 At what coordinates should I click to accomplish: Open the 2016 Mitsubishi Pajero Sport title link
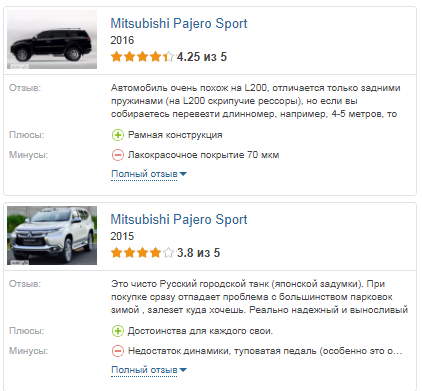click(x=179, y=24)
